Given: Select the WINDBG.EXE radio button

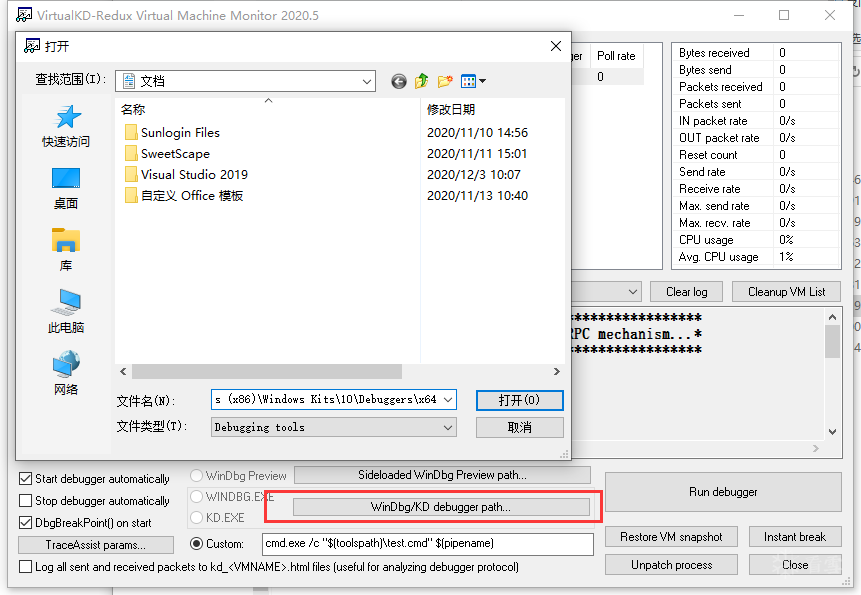Looking at the screenshot, I should pyautogui.click(x=196, y=497).
